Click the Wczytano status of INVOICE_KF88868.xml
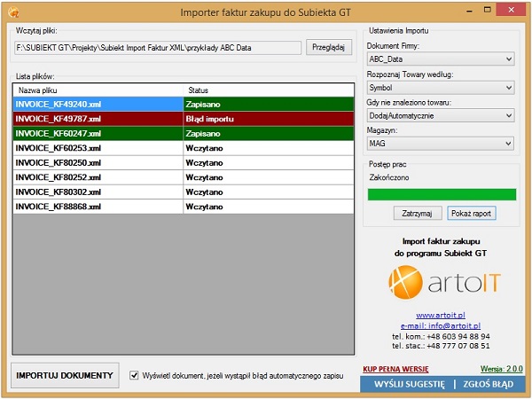The height and width of the screenshot is (399, 532). [269, 207]
